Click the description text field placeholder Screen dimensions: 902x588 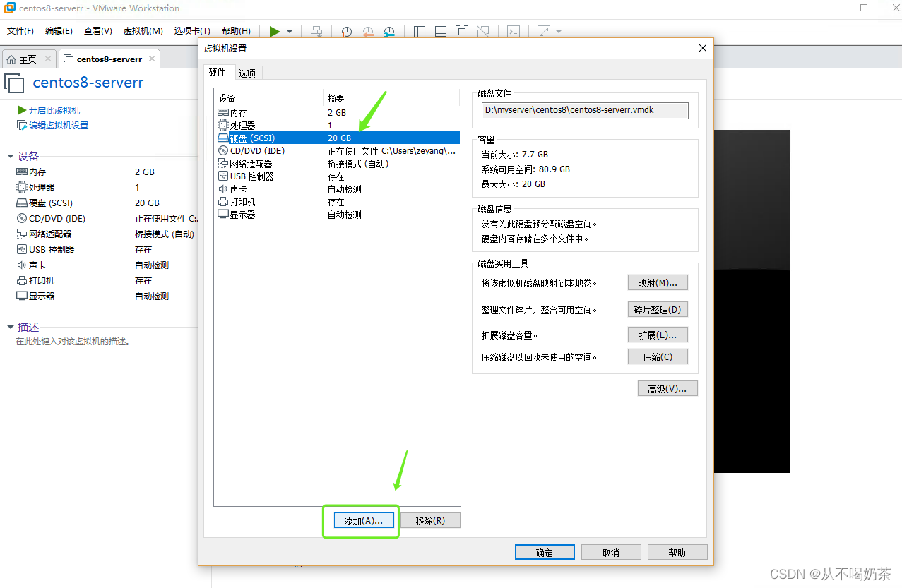[x=73, y=341]
